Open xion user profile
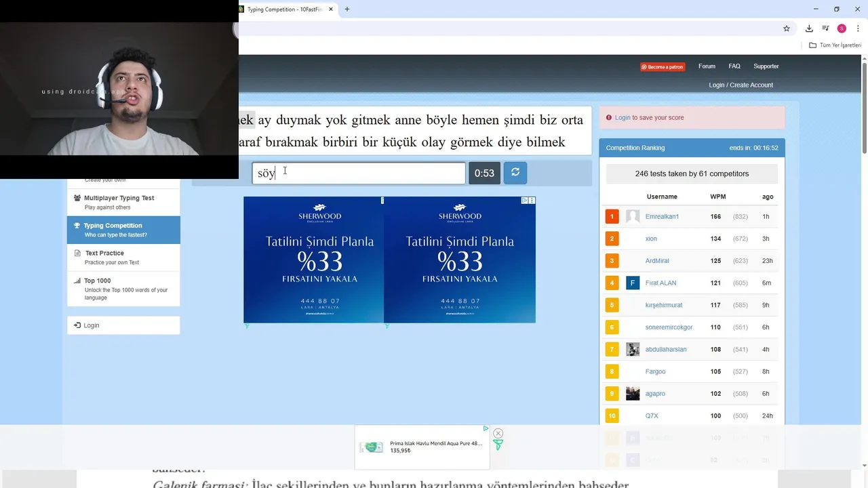 tap(651, 239)
